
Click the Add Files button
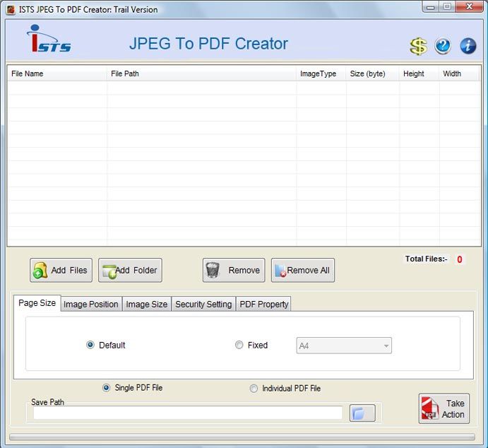pyautogui.click(x=61, y=270)
